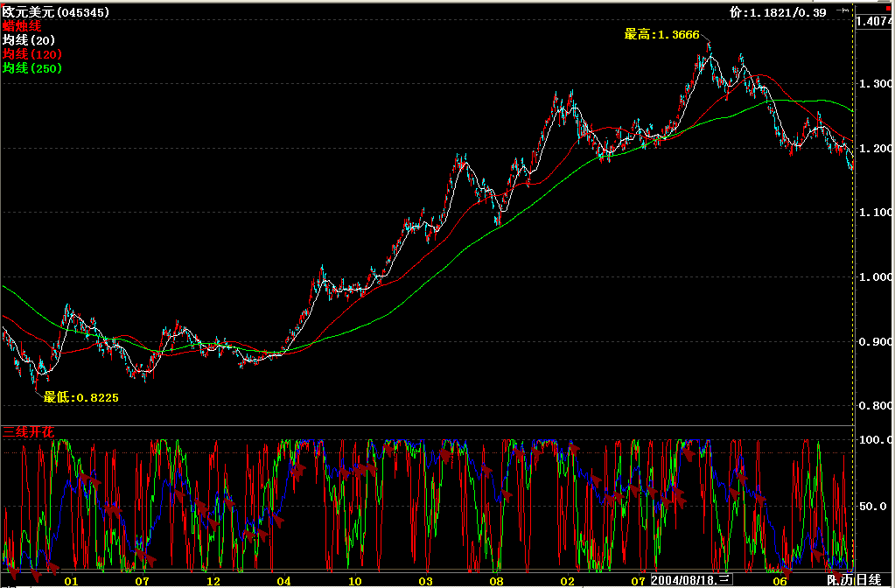Click the 100.0 indicator axis label
Viewport: 895px width, 588px height.
click(876, 439)
